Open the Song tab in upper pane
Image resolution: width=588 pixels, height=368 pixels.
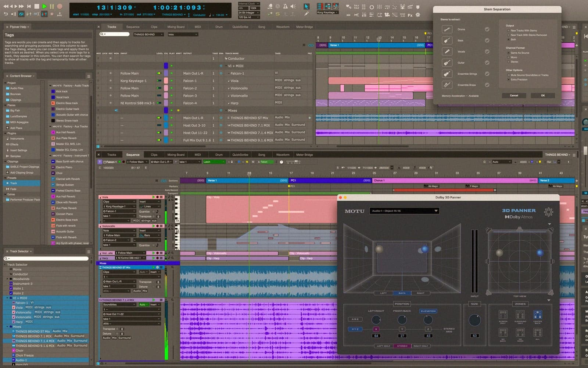261,27
